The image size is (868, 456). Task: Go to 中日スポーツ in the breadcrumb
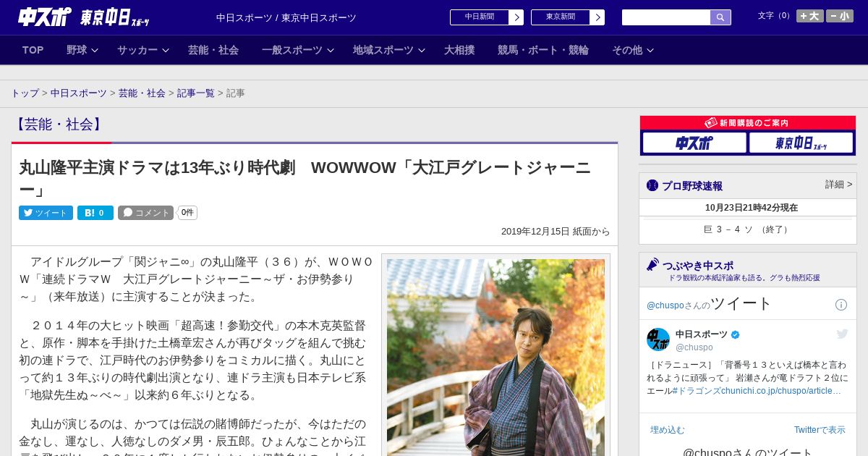79,93
